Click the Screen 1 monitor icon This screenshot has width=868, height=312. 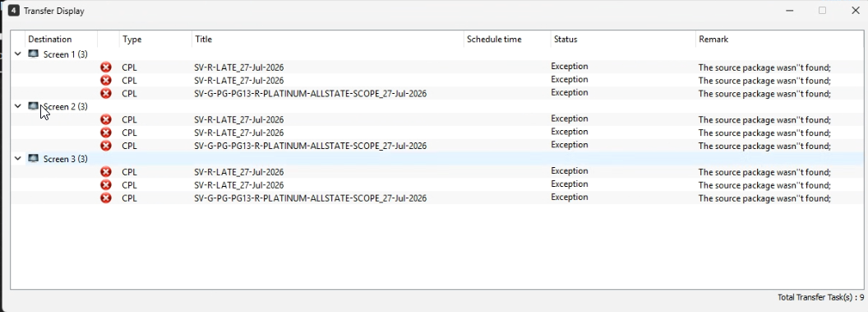[x=34, y=54]
